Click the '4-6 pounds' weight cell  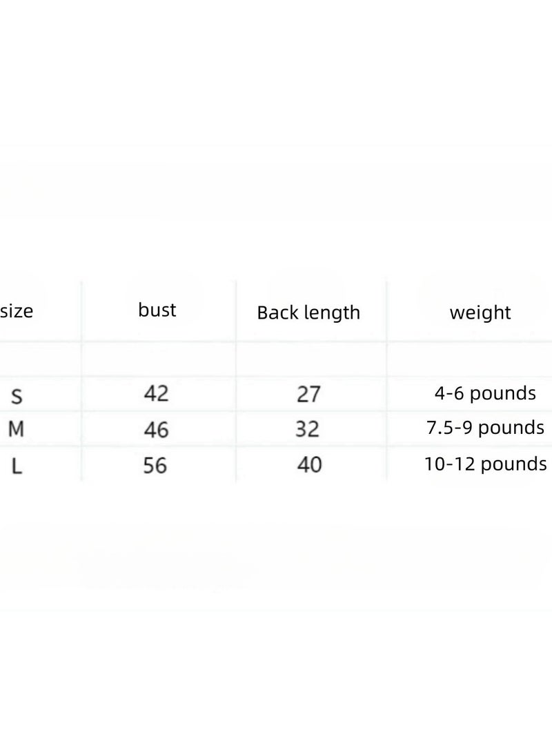(485, 393)
